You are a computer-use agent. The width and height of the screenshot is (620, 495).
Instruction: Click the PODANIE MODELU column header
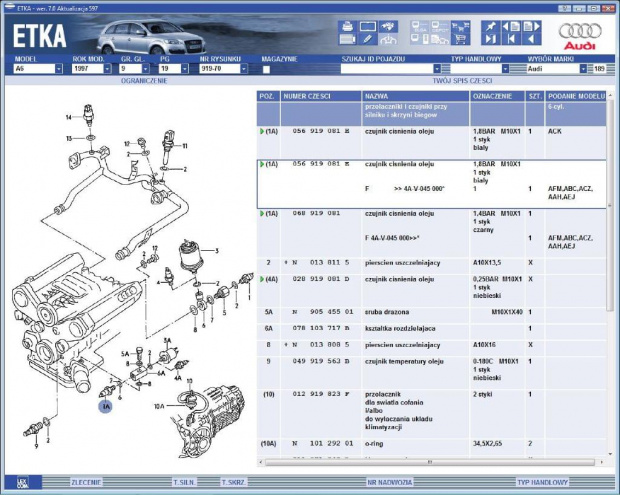576,96
